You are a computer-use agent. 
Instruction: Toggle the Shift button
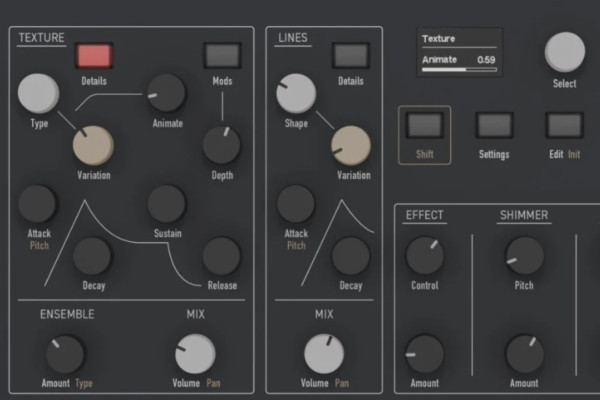coord(425,125)
